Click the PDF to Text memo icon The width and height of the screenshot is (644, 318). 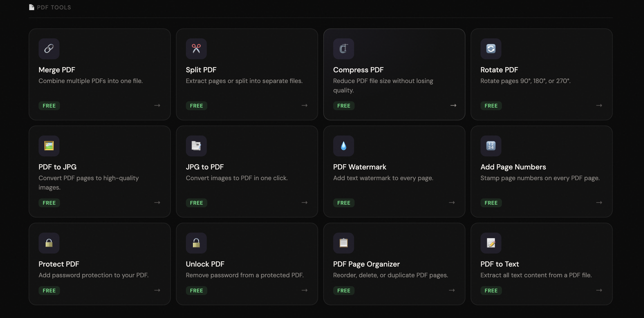pos(491,243)
